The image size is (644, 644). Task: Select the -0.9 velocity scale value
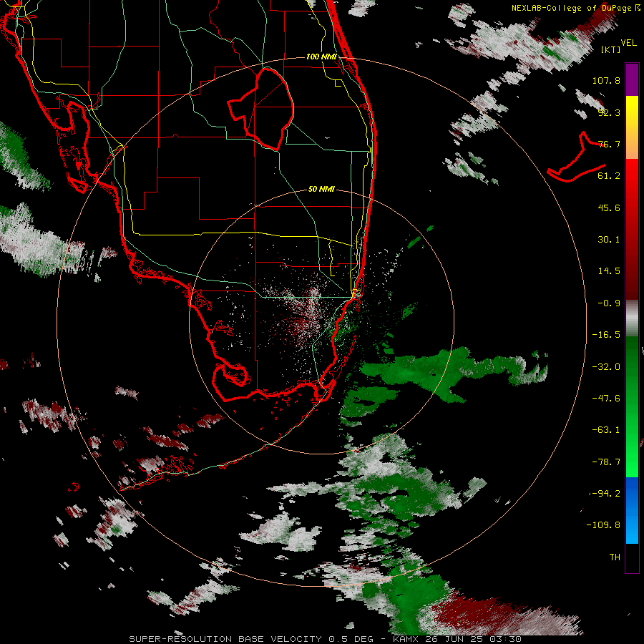[609, 303]
